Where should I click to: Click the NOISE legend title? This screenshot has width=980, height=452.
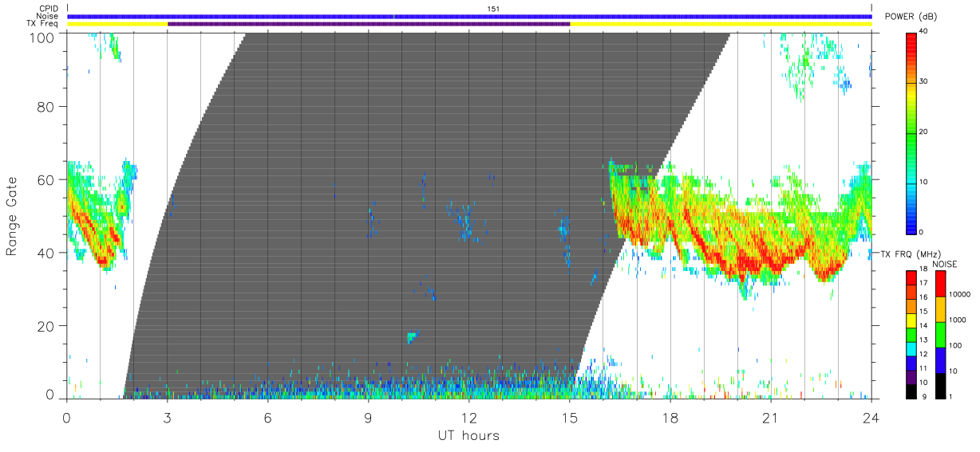tap(946, 264)
